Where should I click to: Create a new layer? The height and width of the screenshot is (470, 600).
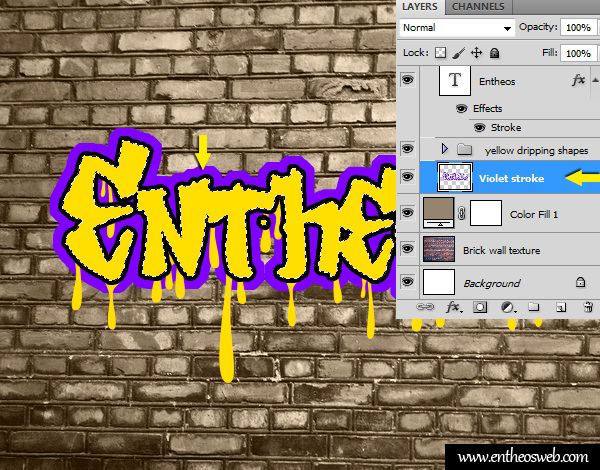click(559, 307)
